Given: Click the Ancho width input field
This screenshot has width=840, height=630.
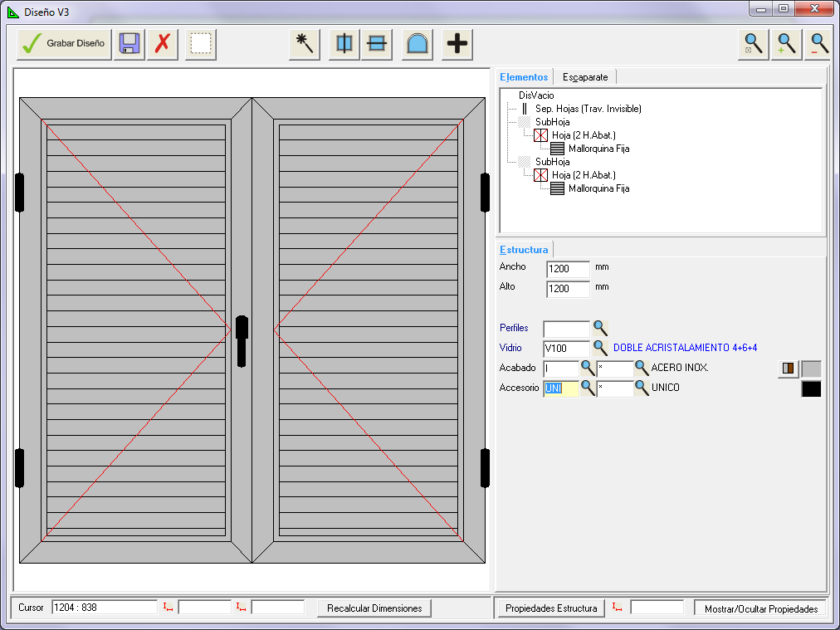Looking at the screenshot, I should [x=568, y=269].
